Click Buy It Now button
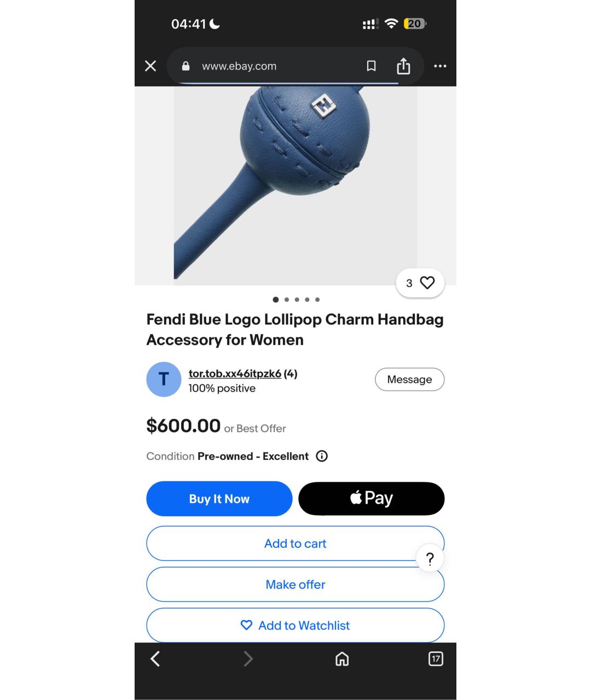 click(x=219, y=499)
